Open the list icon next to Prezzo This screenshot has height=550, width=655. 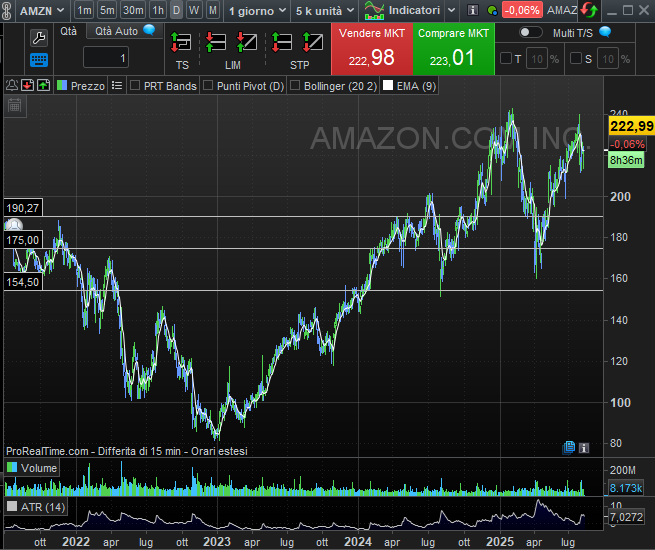coord(117,86)
